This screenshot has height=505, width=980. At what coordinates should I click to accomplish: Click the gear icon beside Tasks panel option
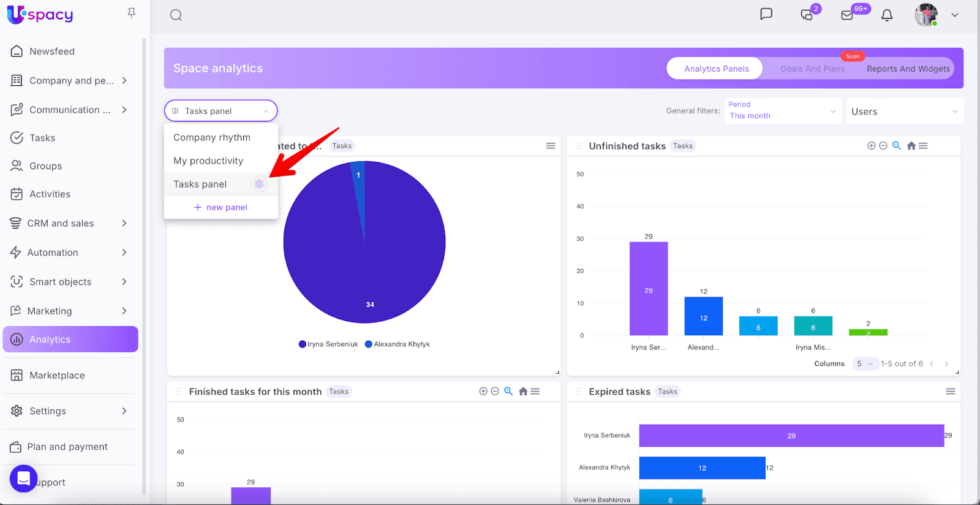click(259, 184)
